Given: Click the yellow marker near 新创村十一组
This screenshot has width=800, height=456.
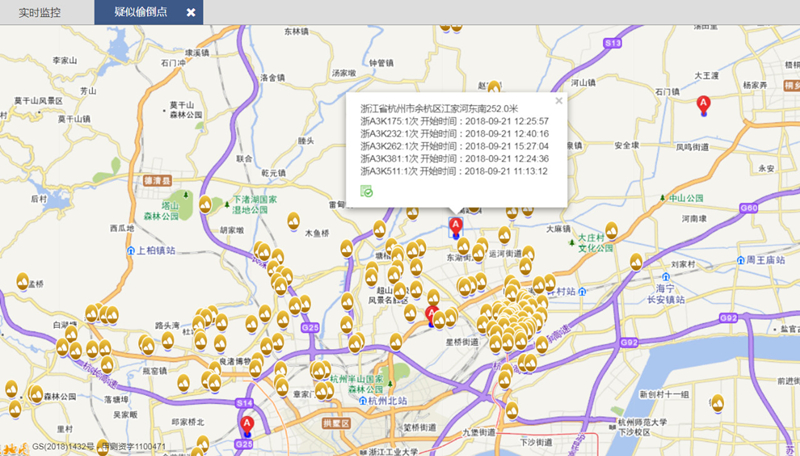Looking at the screenshot, I should (716, 403).
